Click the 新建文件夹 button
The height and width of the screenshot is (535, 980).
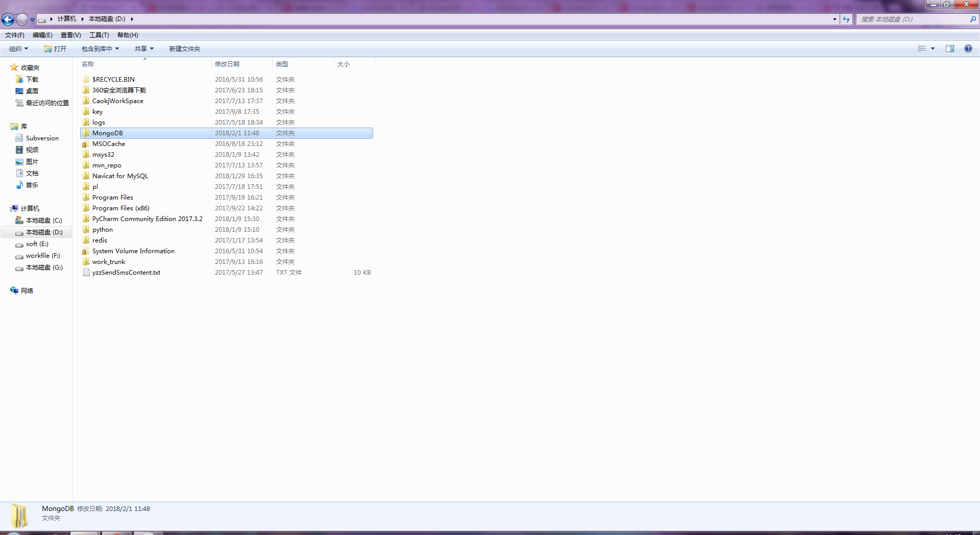pyautogui.click(x=185, y=49)
